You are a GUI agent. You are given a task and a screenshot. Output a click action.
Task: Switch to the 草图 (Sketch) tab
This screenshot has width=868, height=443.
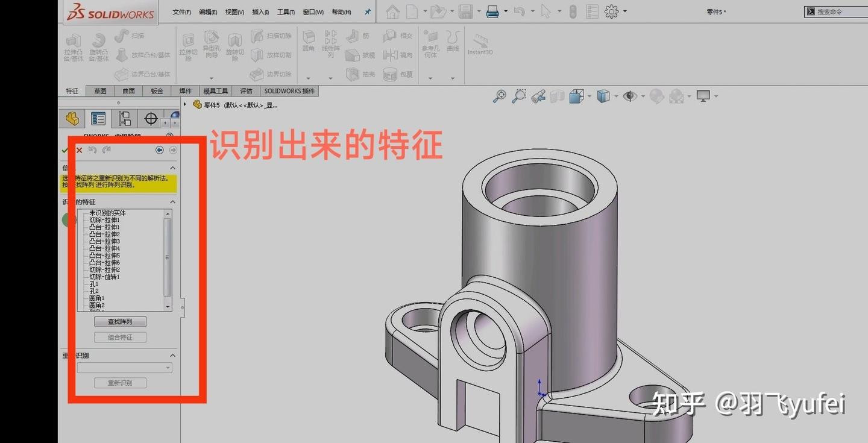tap(99, 90)
